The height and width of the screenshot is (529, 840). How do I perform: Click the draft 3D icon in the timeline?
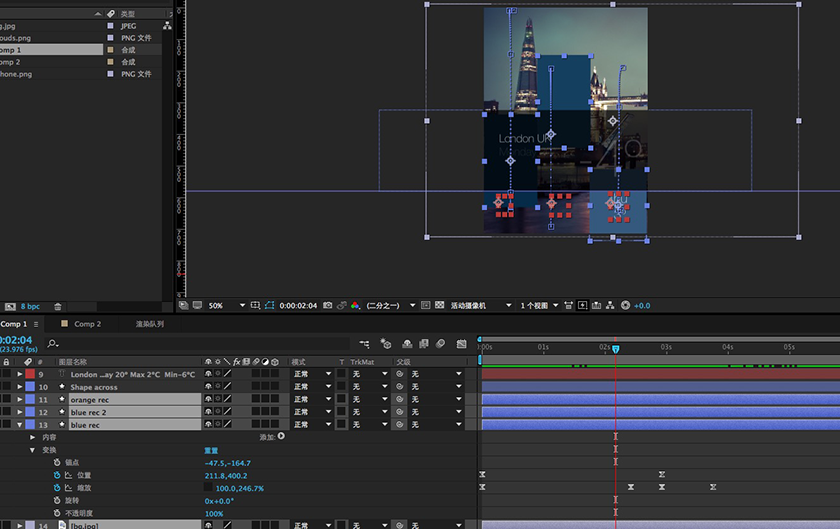[386, 344]
